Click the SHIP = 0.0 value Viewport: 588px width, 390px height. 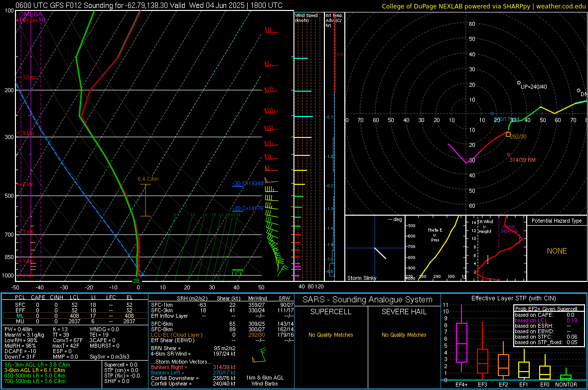click(117, 381)
